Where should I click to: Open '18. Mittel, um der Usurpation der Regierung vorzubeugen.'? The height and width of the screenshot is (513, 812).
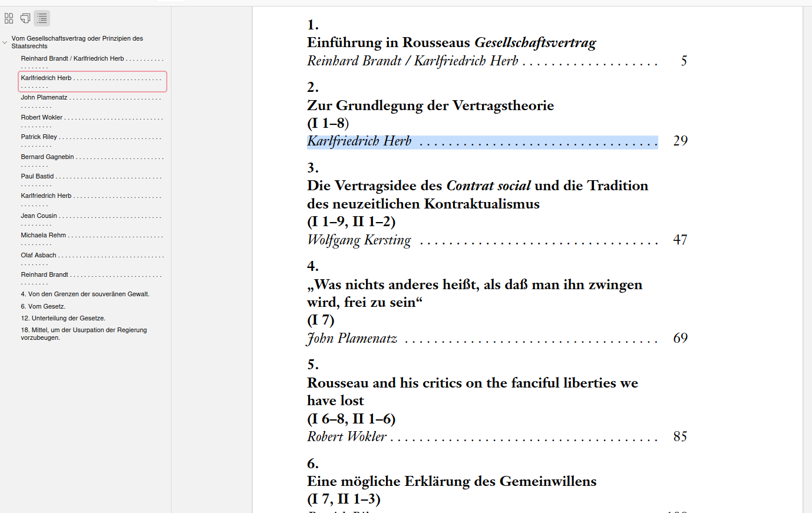pos(84,334)
